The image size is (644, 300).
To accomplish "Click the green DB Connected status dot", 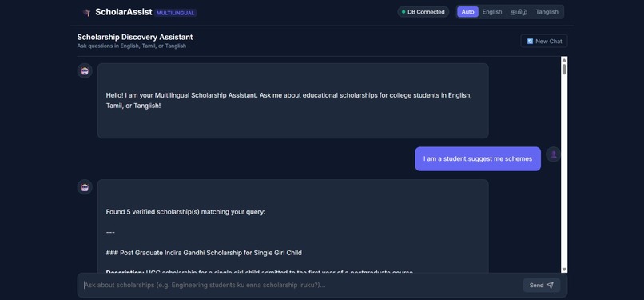I will (x=403, y=12).
